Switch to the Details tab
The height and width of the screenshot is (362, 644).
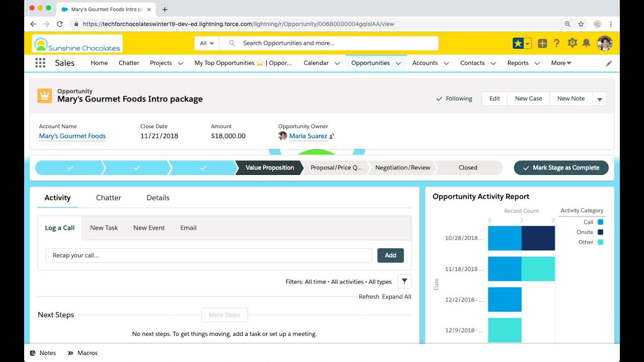pyautogui.click(x=158, y=198)
